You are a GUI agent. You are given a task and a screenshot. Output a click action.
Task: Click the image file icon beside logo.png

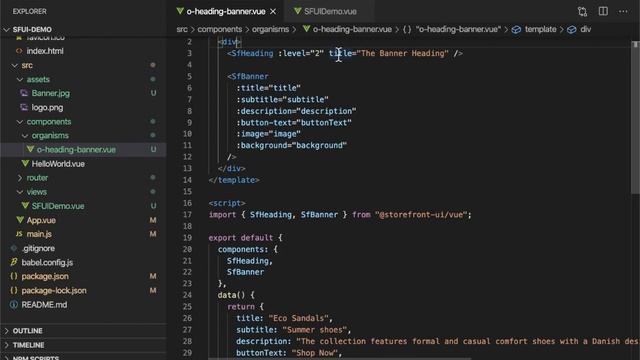point(24,107)
